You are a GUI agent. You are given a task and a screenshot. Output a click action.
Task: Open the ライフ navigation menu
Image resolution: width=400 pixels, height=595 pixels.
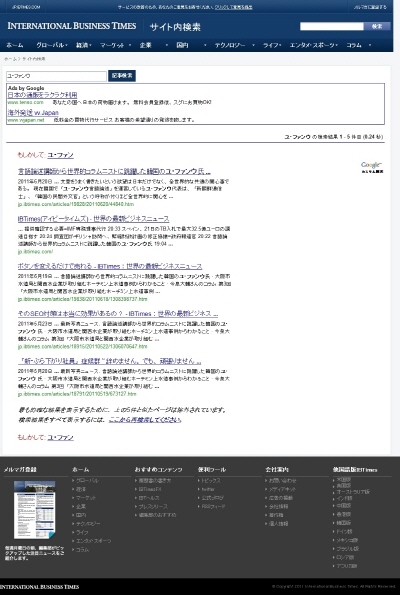271,45
